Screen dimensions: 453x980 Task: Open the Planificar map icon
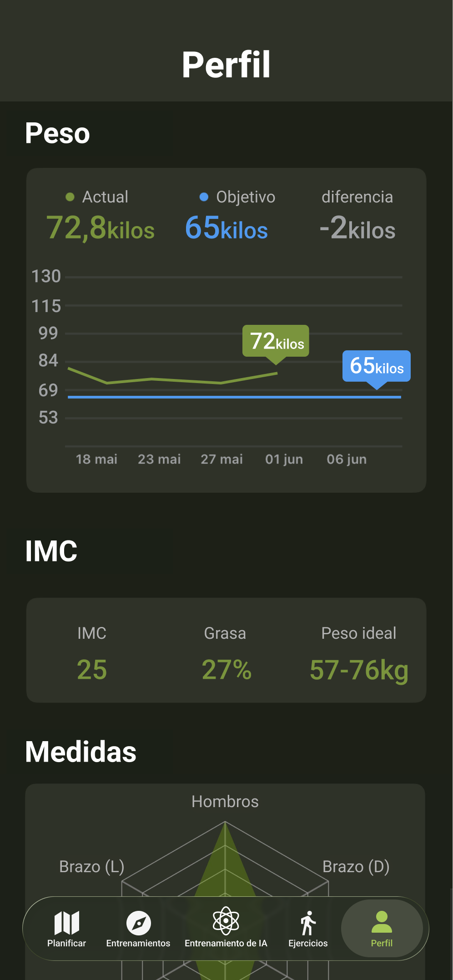click(x=66, y=923)
